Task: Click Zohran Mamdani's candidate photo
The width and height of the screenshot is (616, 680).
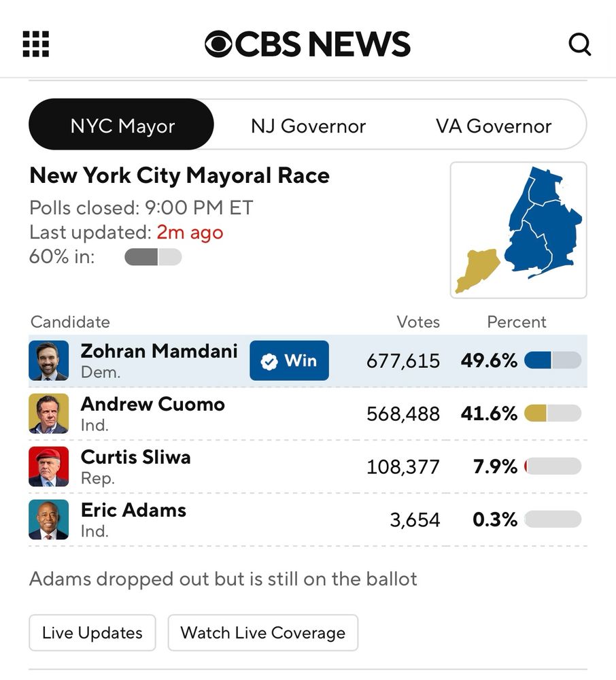Action: [49, 360]
